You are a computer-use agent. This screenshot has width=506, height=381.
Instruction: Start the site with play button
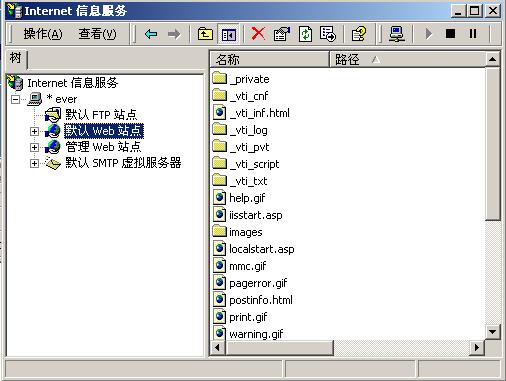(429, 34)
